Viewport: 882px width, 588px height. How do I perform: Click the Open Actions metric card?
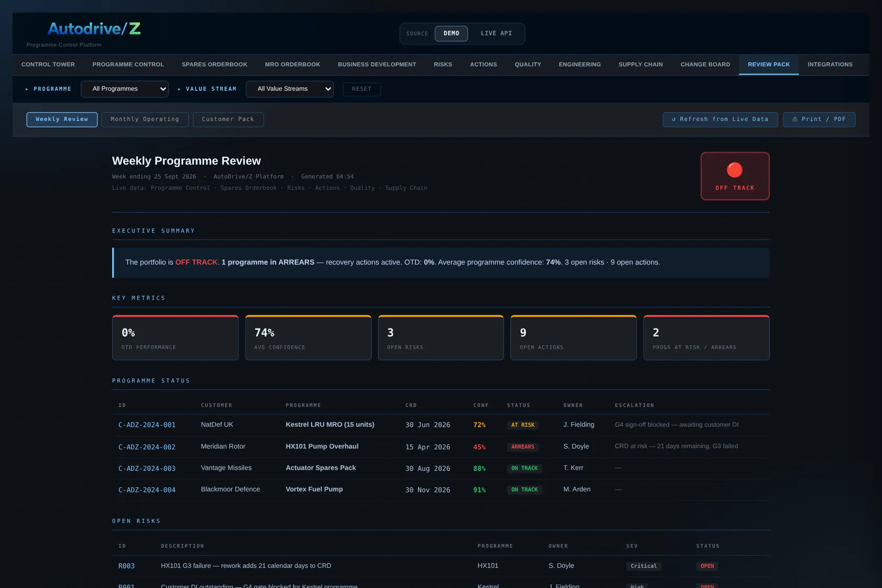pos(573,338)
